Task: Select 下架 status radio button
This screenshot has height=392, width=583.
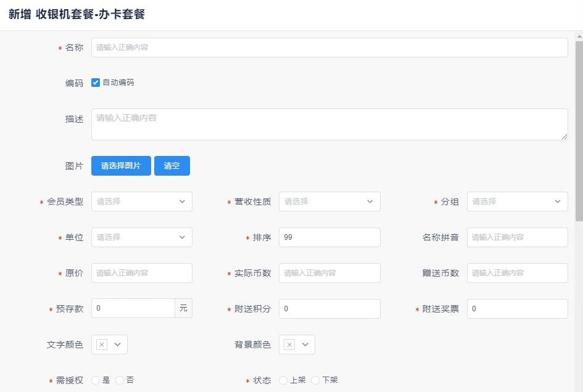Action: (315, 380)
